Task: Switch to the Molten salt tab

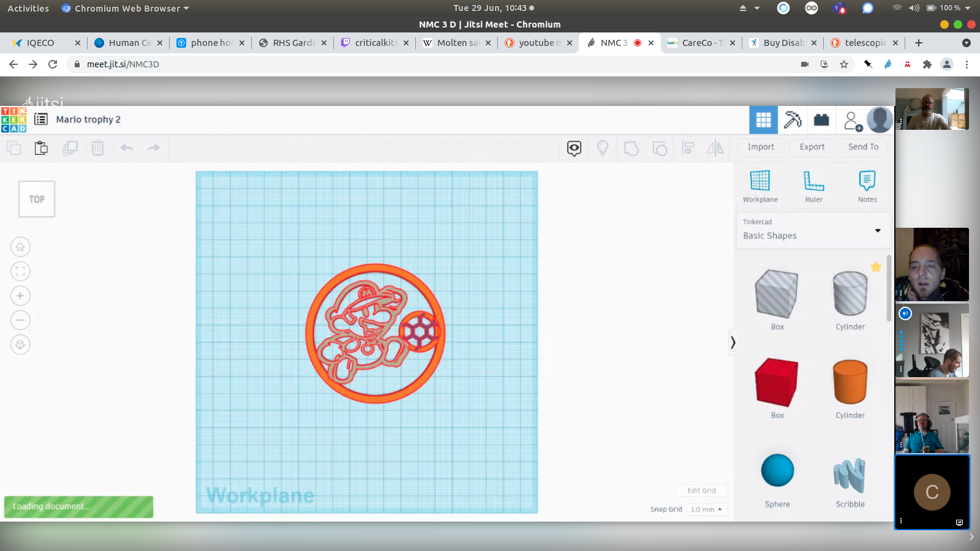Action: tap(458, 43)
